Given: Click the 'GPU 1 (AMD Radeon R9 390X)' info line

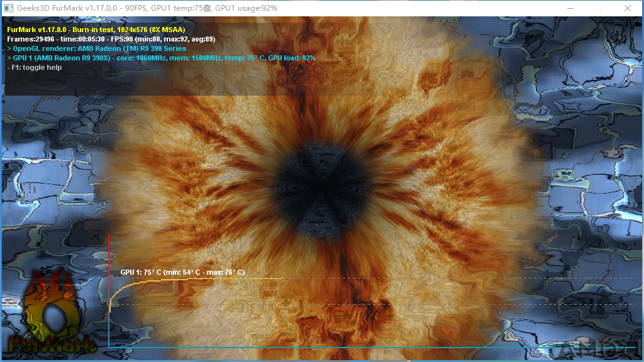Looking at the screenshot, I should click(x=161, y=58).
